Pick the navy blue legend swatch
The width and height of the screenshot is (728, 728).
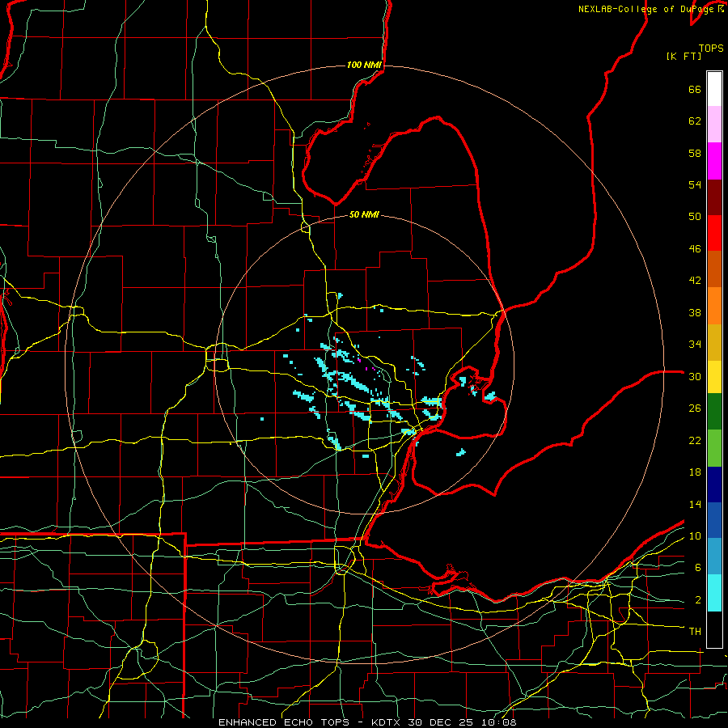pos(714,485)
